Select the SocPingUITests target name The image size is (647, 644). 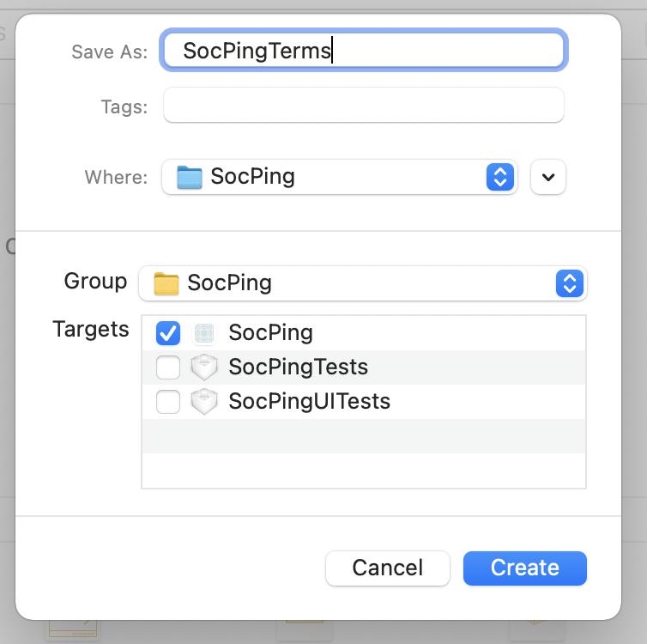click(309, 401)
